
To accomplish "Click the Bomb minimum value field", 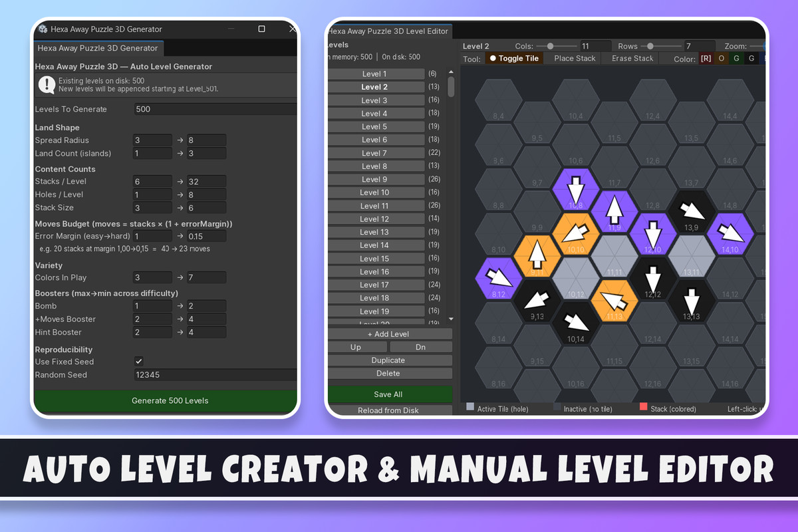I will click(152, 306).
